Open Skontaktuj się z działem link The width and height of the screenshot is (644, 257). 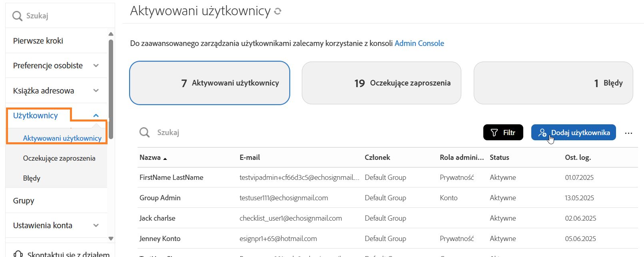click(68, 254)
